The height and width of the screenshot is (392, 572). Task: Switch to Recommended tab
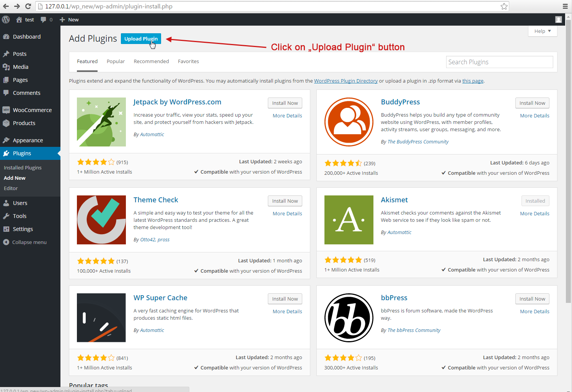(x=151, y=61)
